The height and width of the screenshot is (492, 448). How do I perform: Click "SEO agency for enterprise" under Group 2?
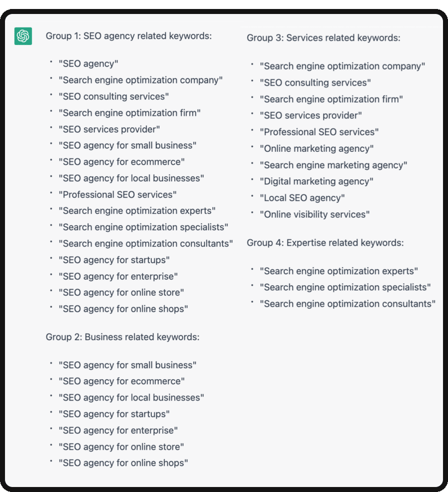point(118,430)
